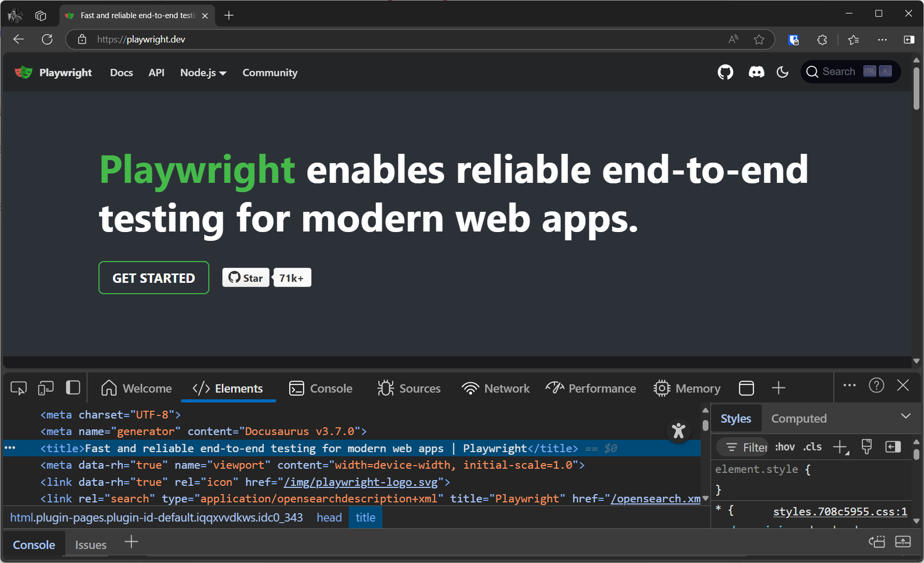Viewport: 924px width, 563px height.
Task: Open the GitHub repository icon in navbar
Action: [726, 72]
